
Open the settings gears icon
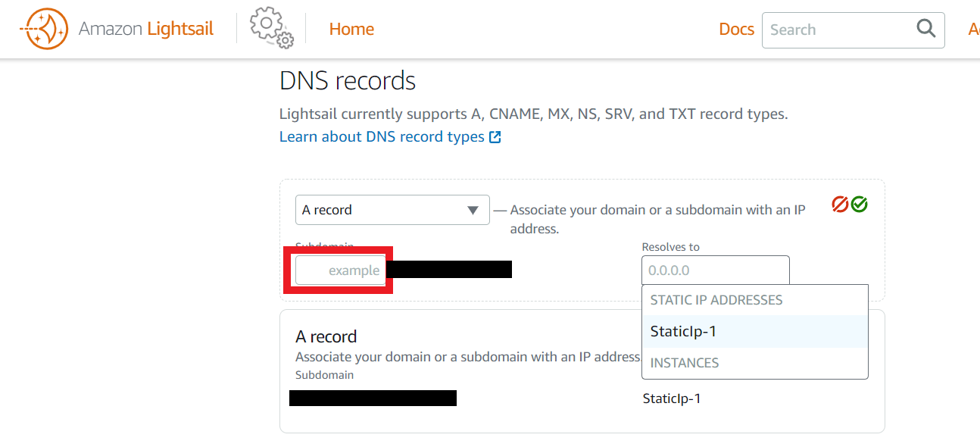271,28
